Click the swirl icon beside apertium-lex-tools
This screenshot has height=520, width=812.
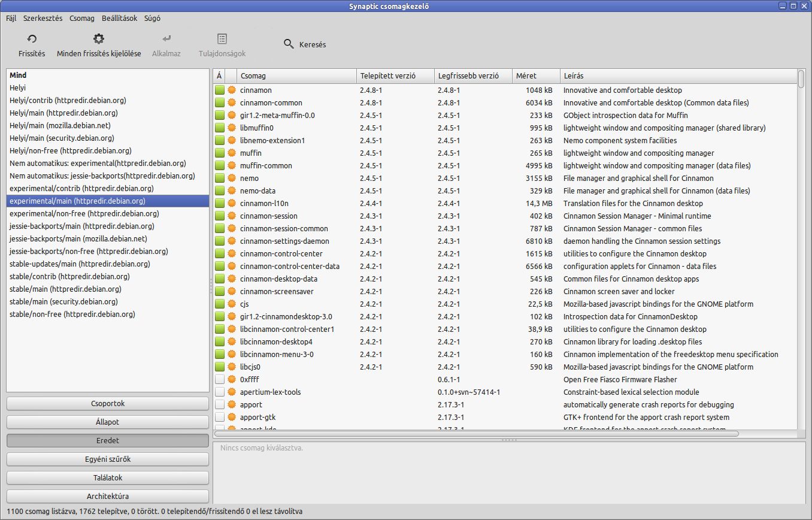click(x=232, y=392)
